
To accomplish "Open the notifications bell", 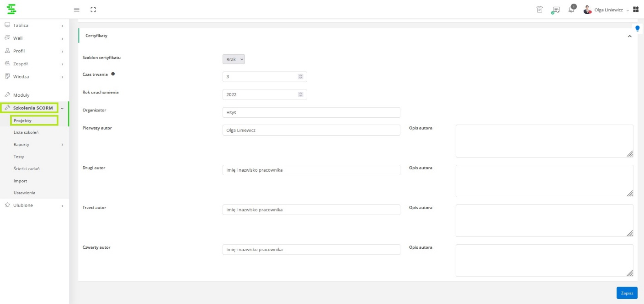I will pyautogui.click(x=571, y=10).
